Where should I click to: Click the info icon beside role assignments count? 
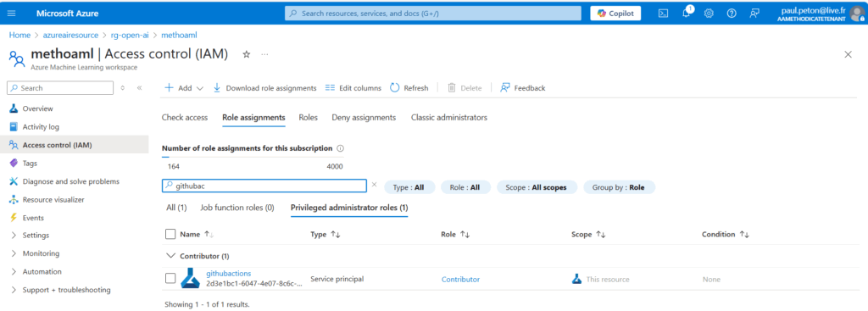pos(341,148)
